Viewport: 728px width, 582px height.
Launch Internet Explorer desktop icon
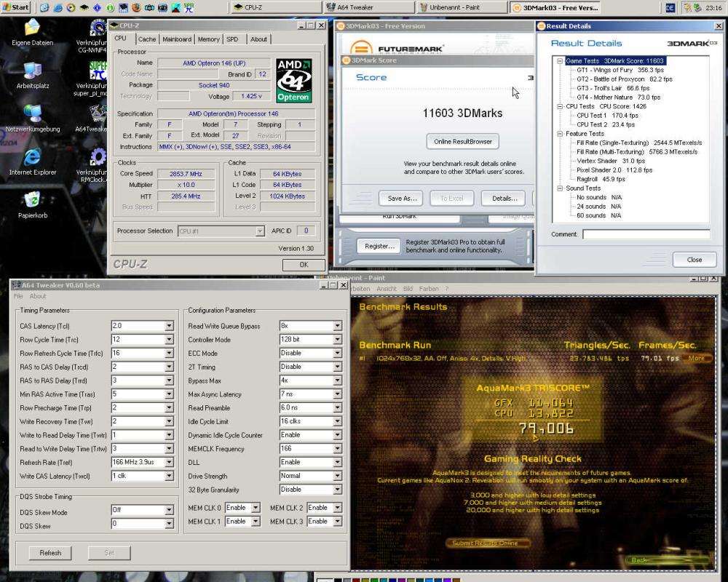pos(32,162)
